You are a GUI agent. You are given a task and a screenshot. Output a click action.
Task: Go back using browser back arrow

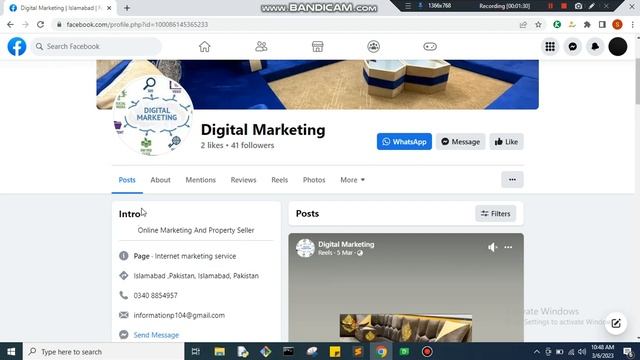coord(10,24)
